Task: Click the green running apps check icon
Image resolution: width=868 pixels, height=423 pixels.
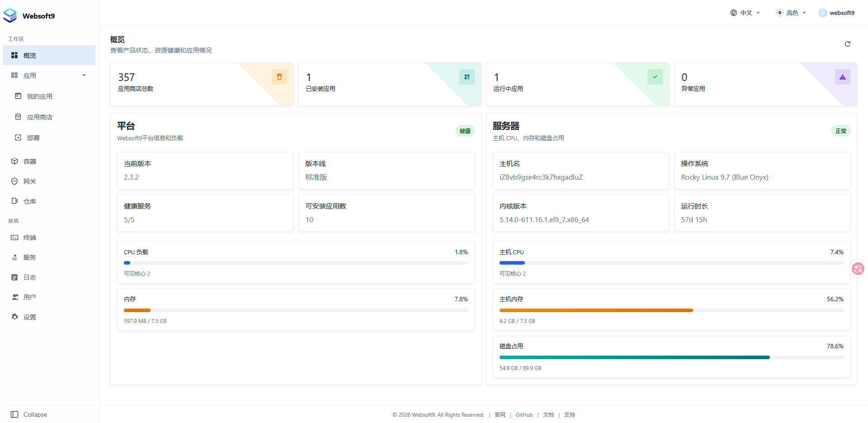Action: tap(655, 77)
